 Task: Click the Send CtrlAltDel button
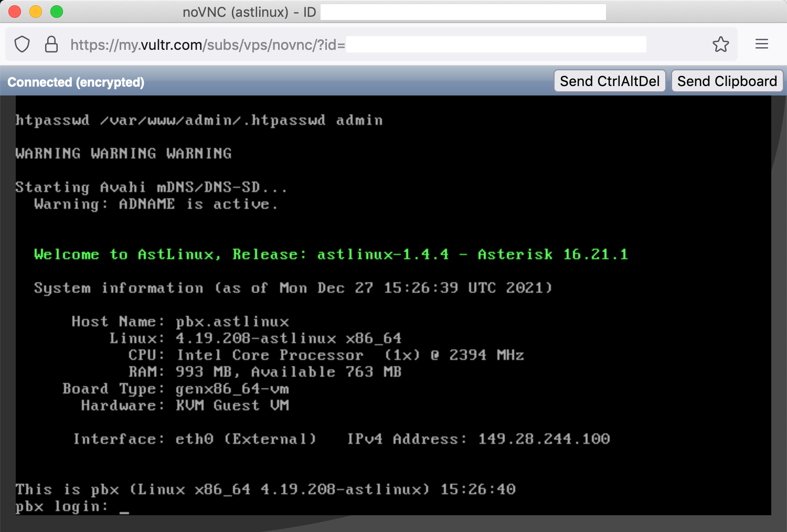[610, 81]
